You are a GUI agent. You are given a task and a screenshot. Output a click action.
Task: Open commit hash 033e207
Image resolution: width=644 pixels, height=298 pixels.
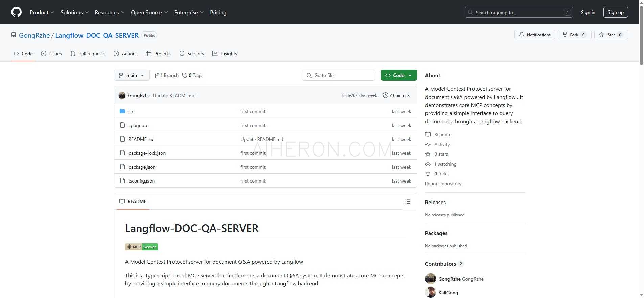pos(350,95)
